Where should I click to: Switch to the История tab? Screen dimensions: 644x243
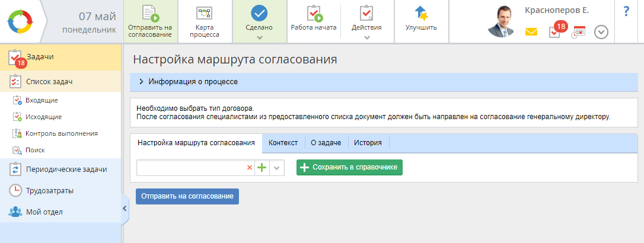[x=368, y=143]
